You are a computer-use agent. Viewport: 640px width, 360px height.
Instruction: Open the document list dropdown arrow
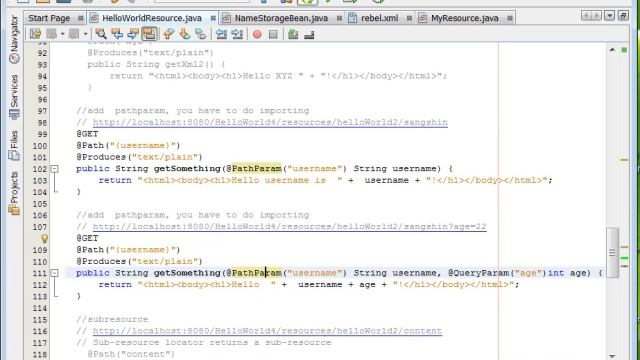[x=609, y=16]
